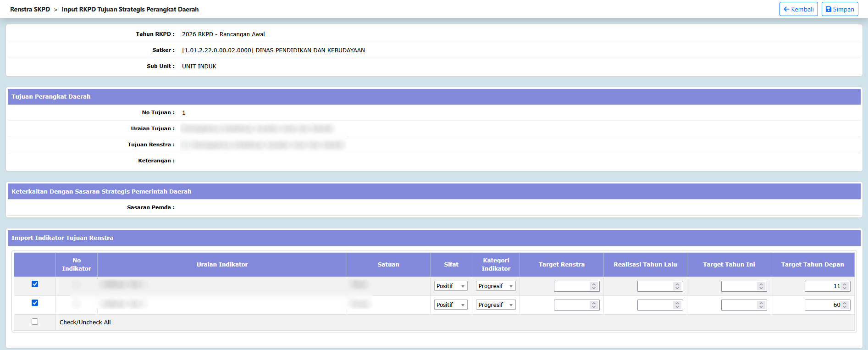Click the Satuan column header
The height and width of the screenshot is (350, 868).
388,265
